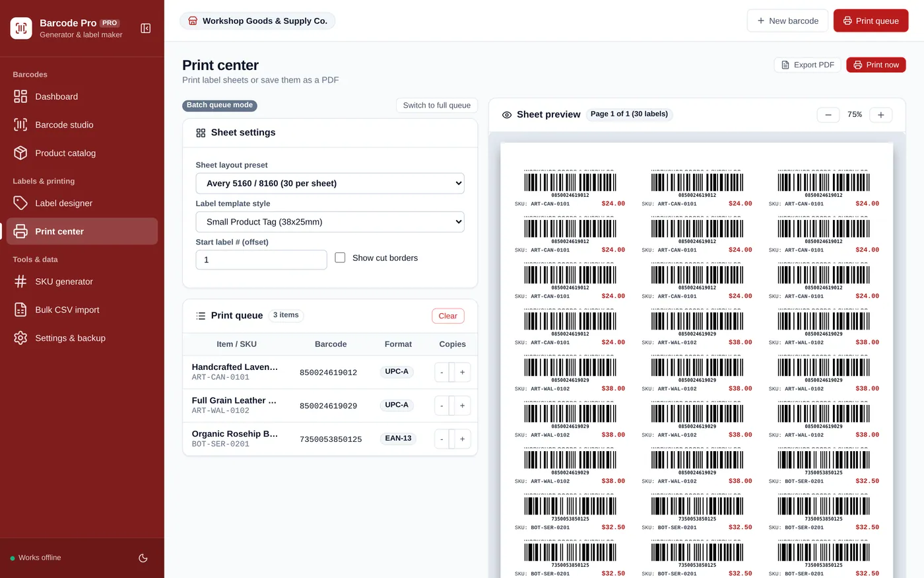Open Label designer
Image resolution: width=924 pixels, height=578 pixels.
[x=82, y=203]
